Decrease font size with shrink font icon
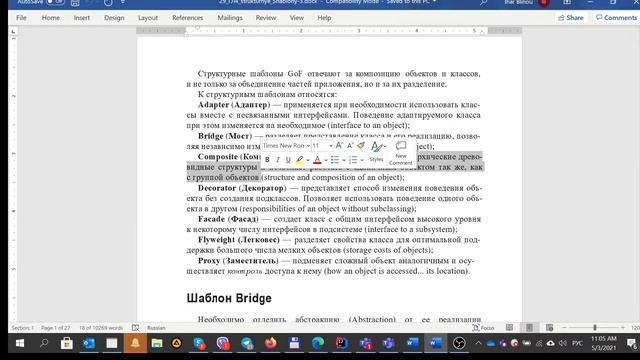The width and height of the screenshot is (640, 360). click(350, 145)
